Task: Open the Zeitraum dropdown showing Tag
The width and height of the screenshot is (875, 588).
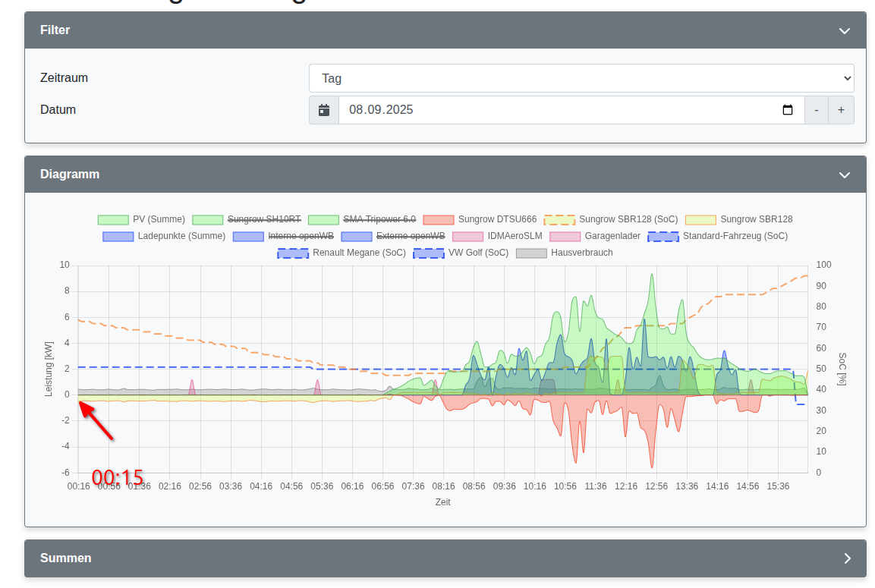Action: 581,78
